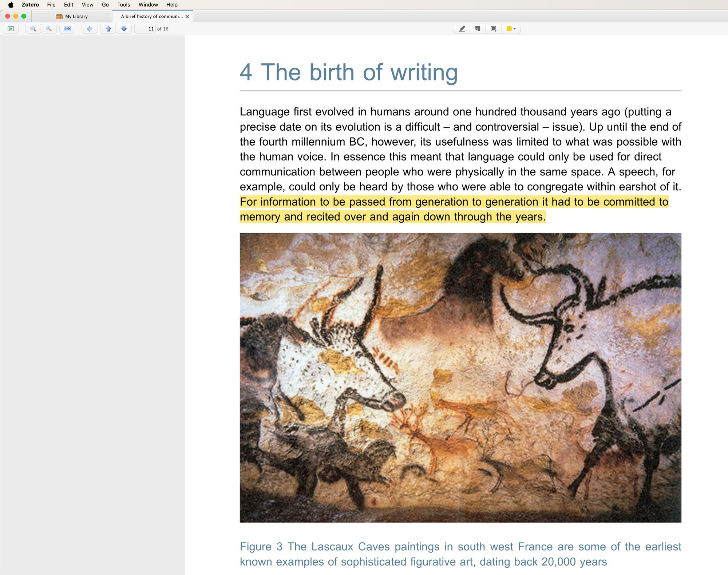Open the Go menu
The height and width of the screenshot is (575, 728).
pyautogui.click(x=105, y=5)
